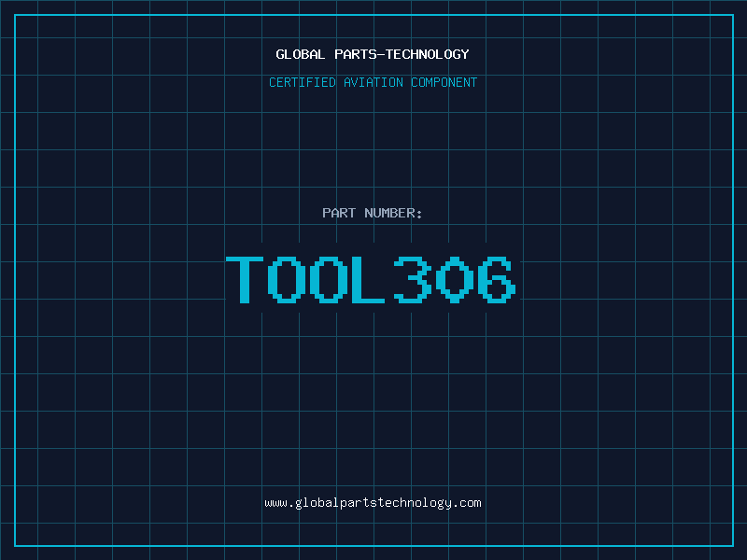Click the word TECHNOLOGY in the title

427,54
